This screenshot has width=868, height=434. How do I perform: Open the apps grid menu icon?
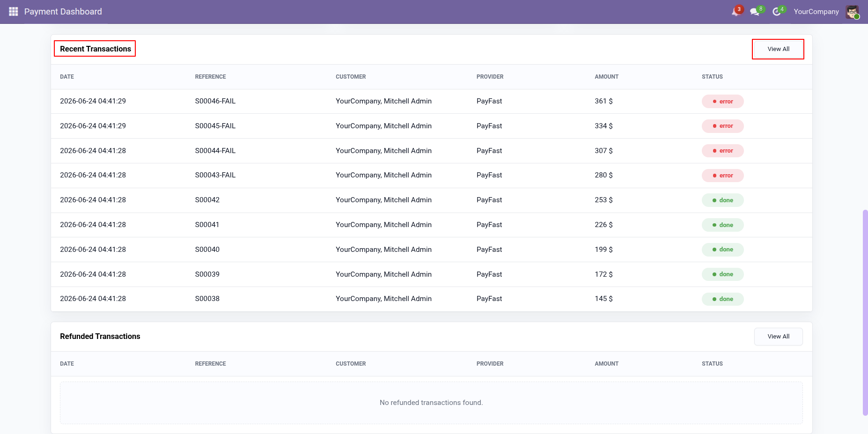pos(13,11)
